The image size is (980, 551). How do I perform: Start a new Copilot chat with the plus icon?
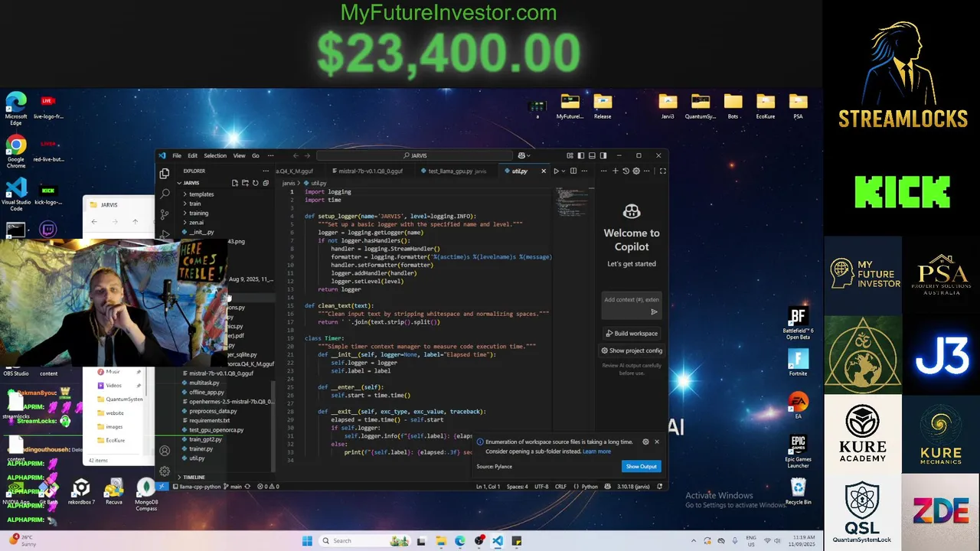[x=616, y=171]
